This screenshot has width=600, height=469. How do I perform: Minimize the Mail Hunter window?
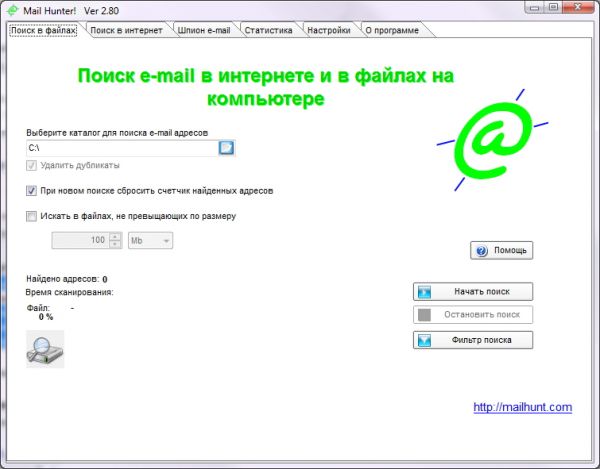535,7
